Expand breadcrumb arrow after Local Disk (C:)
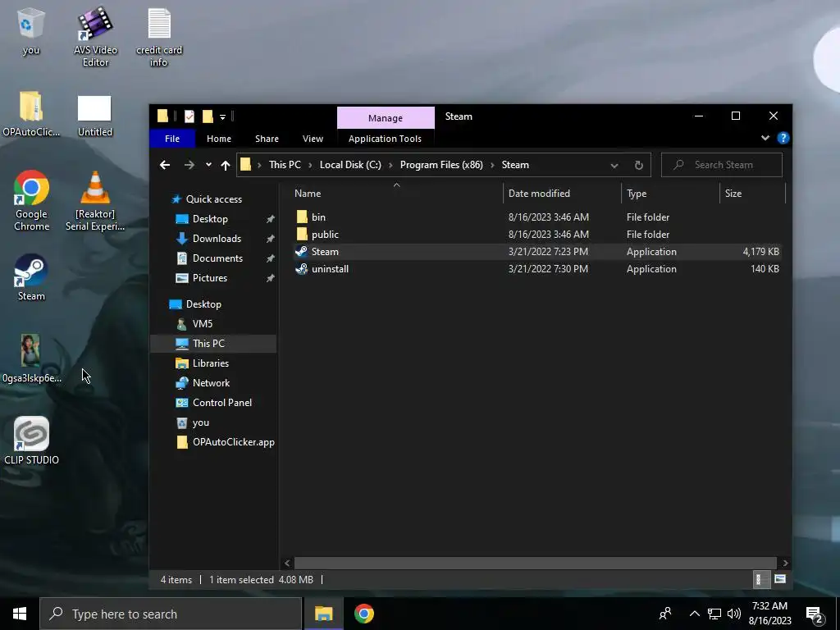This screenshot has height=630, width=840. pyautogui.click(x=390, y=165)
